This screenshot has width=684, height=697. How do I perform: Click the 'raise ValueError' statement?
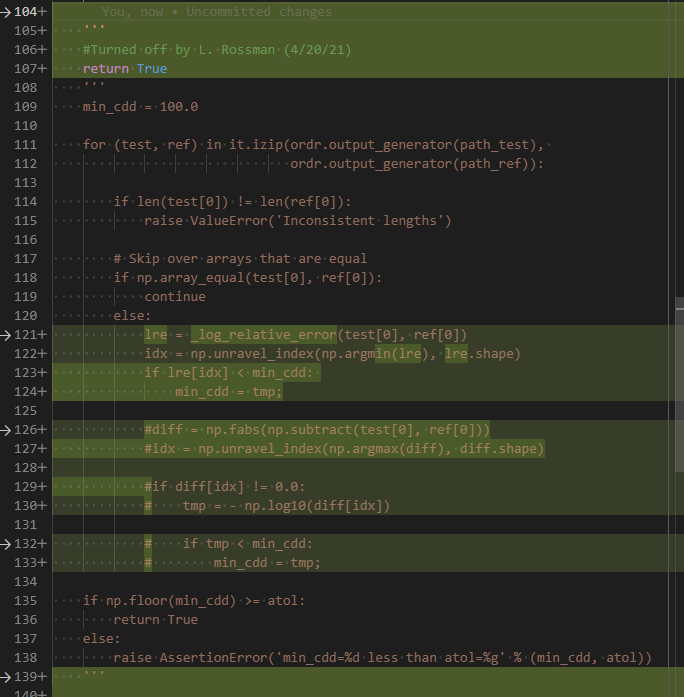tap(297, 220)
